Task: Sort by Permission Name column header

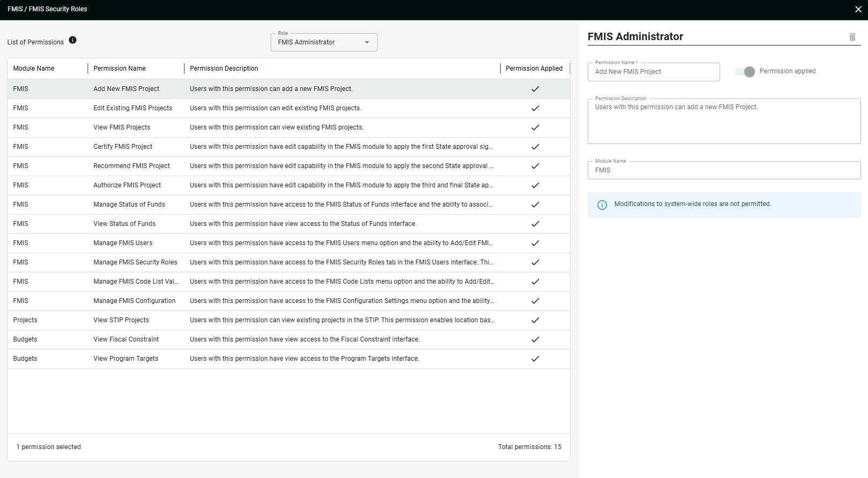Action: [119, 69]
